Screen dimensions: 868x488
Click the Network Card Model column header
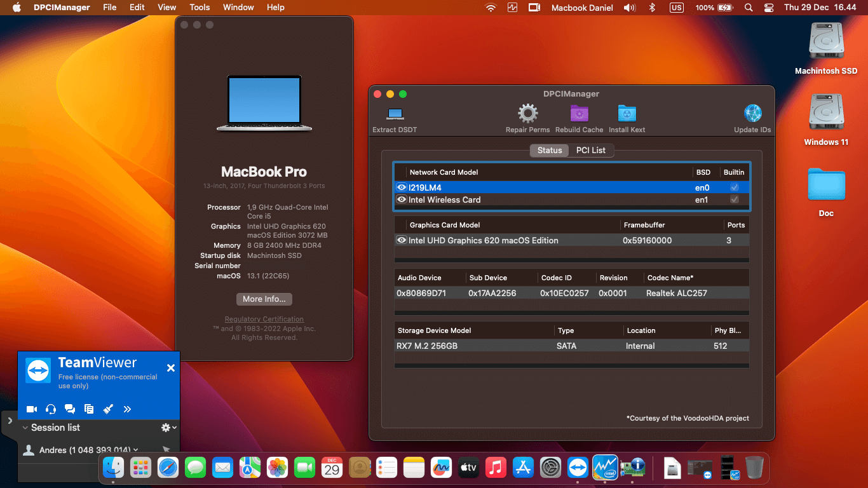tap(444, 172)
